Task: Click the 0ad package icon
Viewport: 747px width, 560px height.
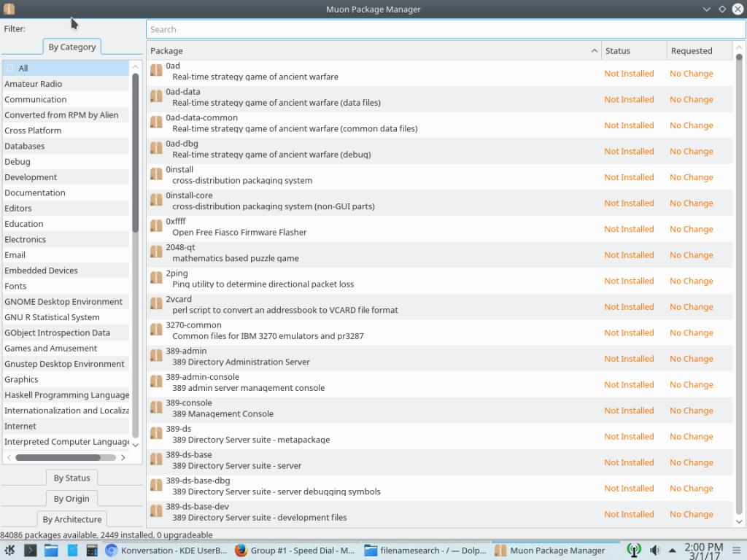Action: (156, 71)
